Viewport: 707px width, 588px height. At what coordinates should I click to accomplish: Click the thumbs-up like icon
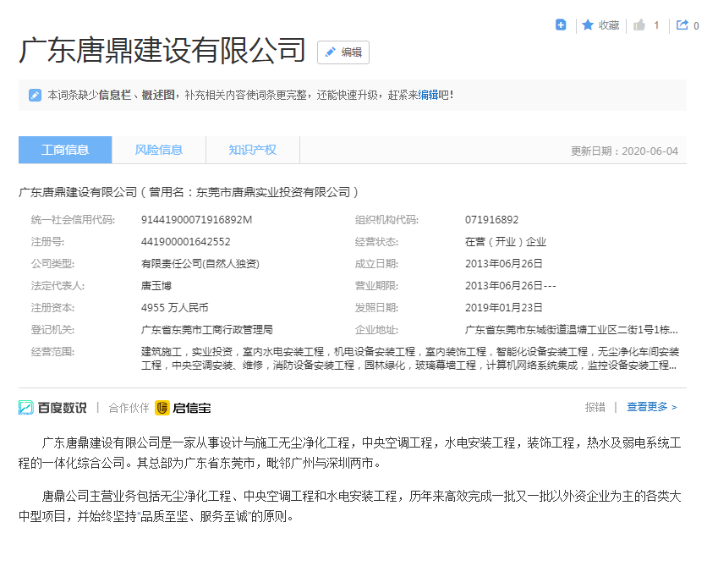[x=639, y=25]
